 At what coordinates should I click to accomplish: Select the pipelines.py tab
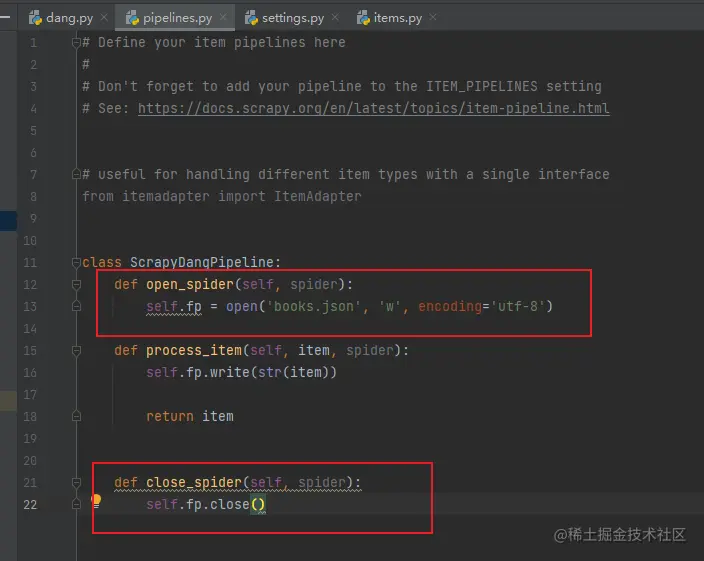176,18
